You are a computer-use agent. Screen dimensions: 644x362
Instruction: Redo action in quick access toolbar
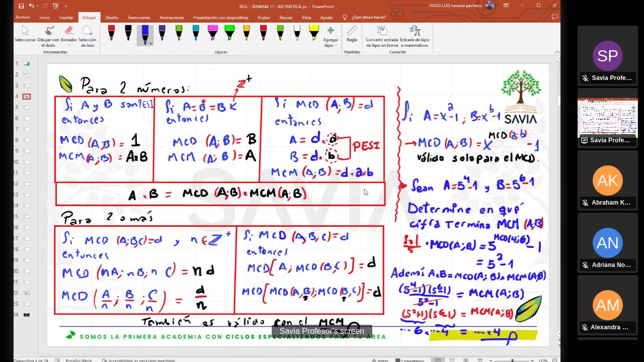tap(44, 6)
